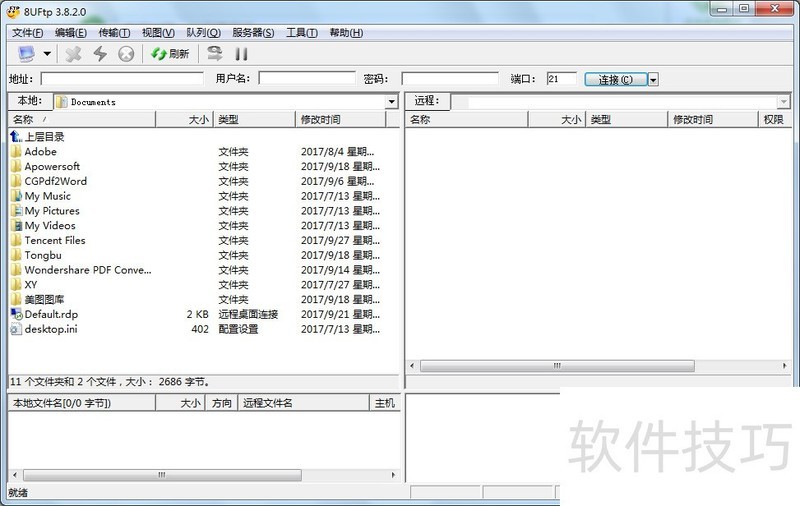
Task: Click the transfer queue arrows icon
Action: click(215, 54)
